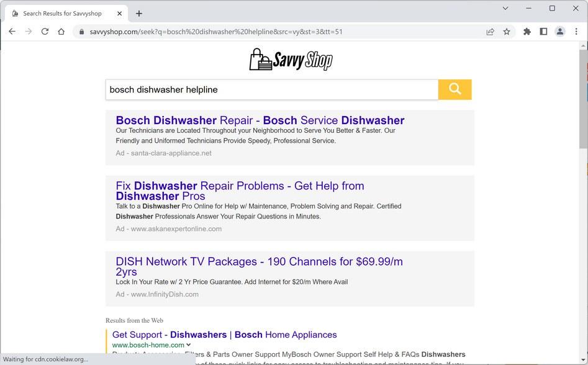Screen dimensions: 588x365
Task: Expand the dropdown arrow beside www.bosch-home.com
Action: click(x=189, y=345)
